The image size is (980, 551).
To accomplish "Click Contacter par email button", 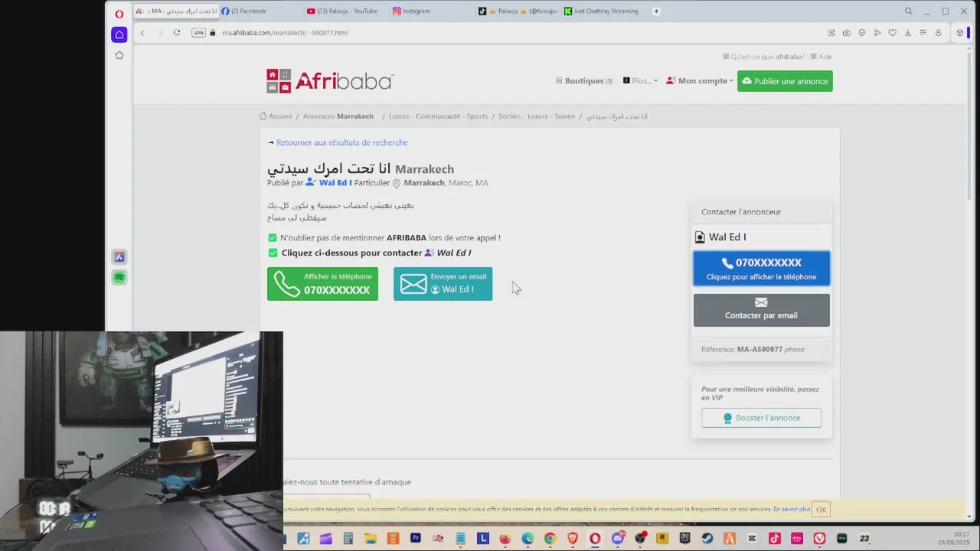I will 761,310.
